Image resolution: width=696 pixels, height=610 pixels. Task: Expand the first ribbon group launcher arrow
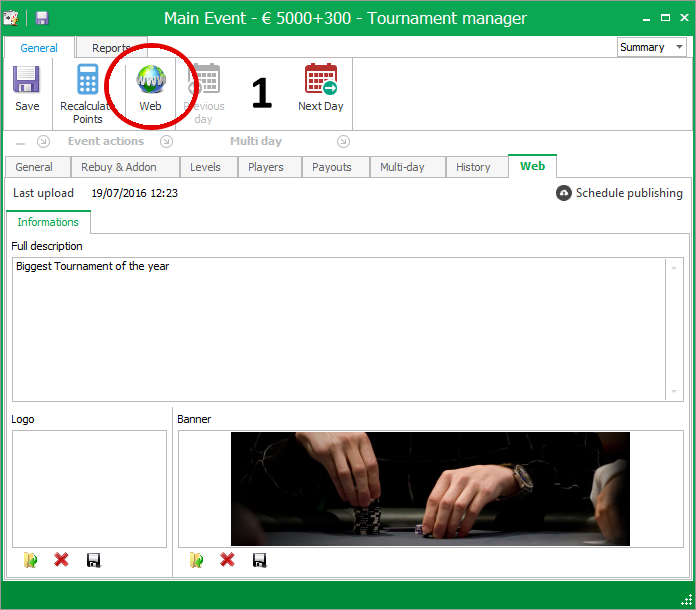tap(43, 142)
